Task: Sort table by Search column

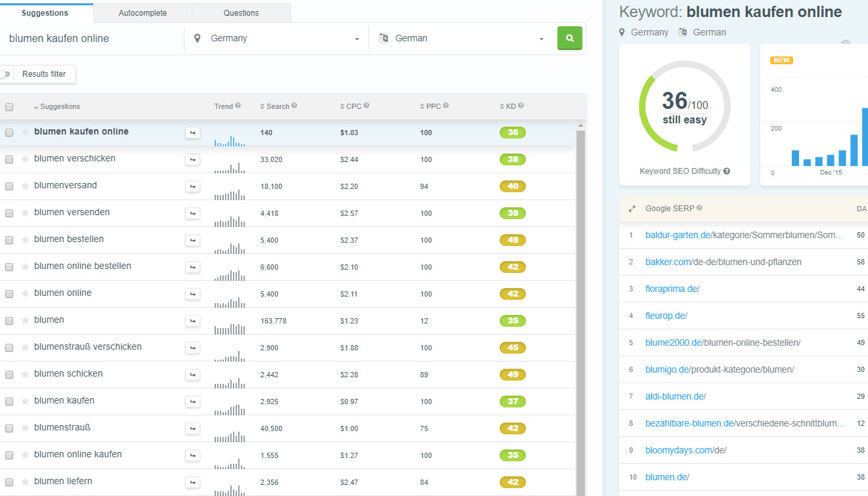Action: [x=277, y=106]
